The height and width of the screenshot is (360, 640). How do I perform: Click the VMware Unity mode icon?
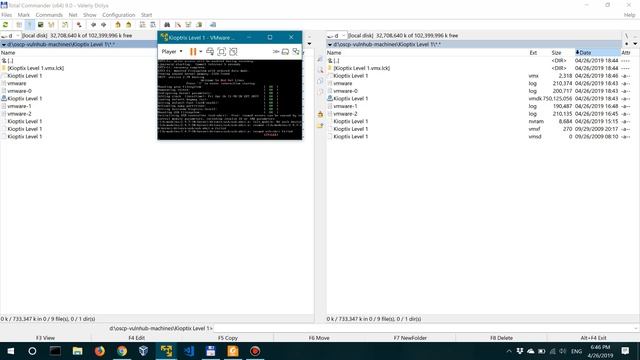[233, 51]
